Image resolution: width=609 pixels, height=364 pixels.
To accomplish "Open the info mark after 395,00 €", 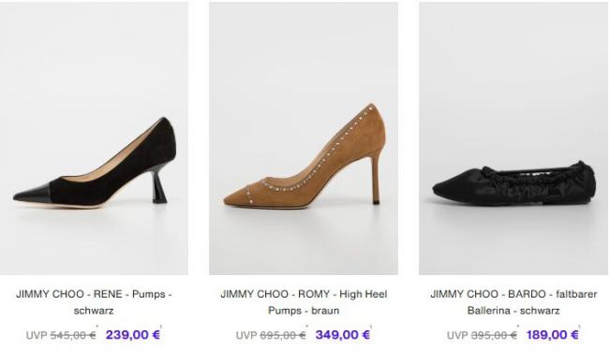I will click(x=518, y=327).
